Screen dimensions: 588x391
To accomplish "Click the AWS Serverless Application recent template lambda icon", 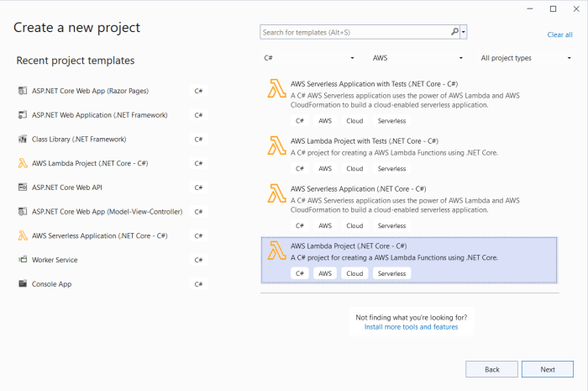I will point(23,235).
